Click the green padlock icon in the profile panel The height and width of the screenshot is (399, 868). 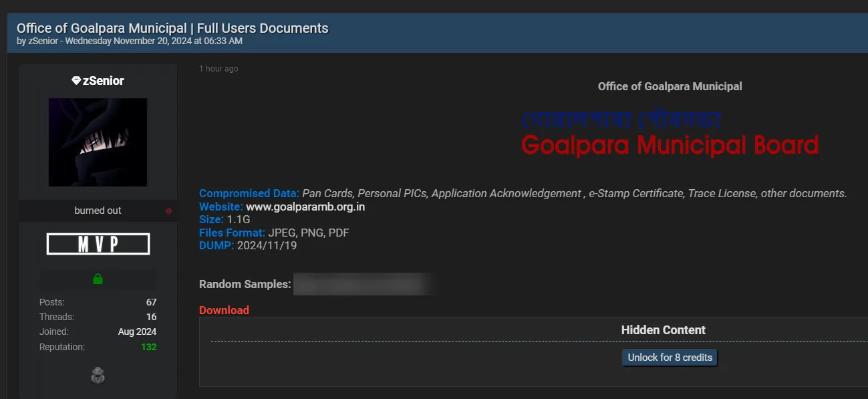pyautogui.click(x=98, y=279)
